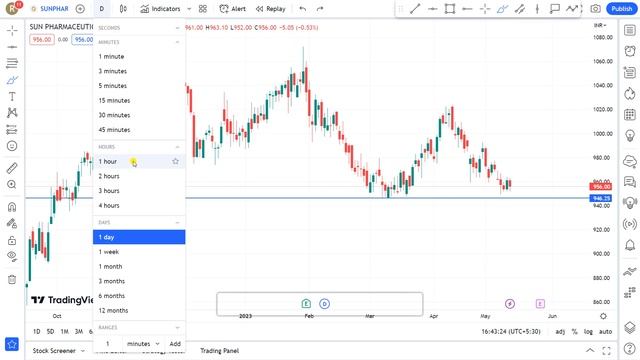Set the 1D date range
This screenshot has height=360, width=640.
pos(36,332)
